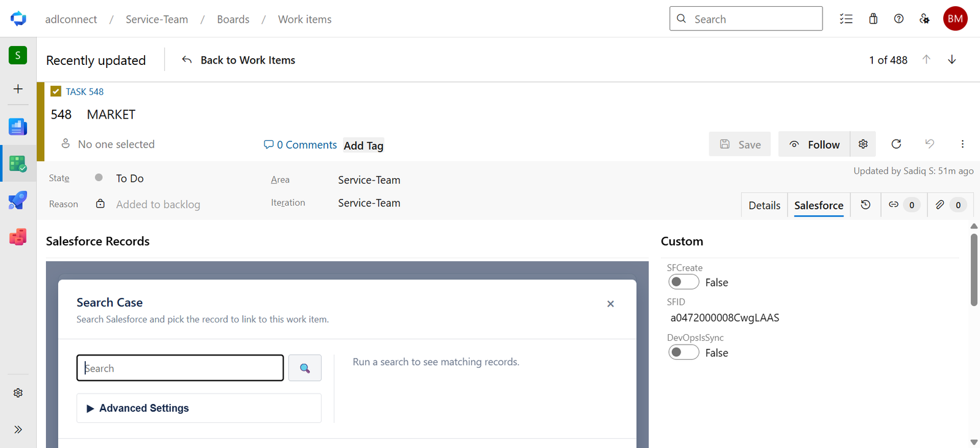
Task: Open the Pipelines rocket icon in sidebar
Action: [18, 200]
